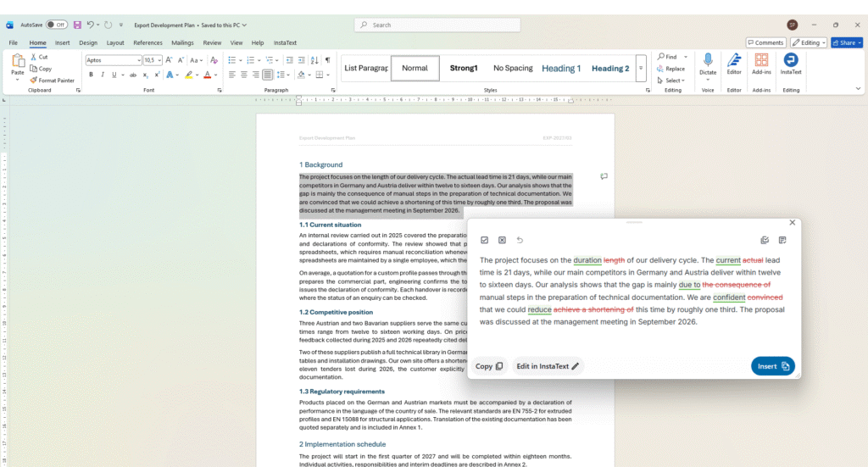Viewport: 868px width, 467px height.
Task: Switch to the Insert tab
Action: click(62, 42)
